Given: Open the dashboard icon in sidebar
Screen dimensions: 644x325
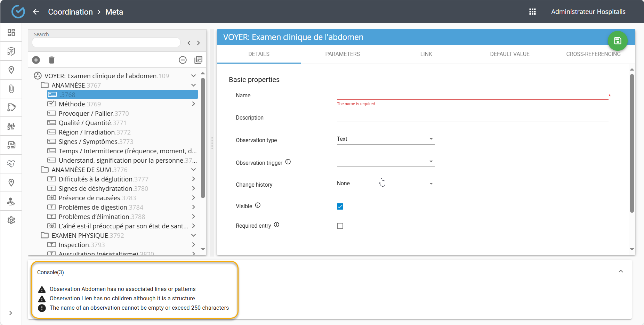Looking at the screenshot, I should [11, 33].
